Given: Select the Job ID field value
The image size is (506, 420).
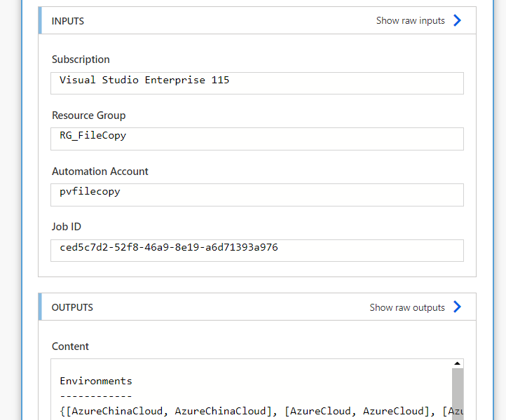Looking at the screenshot, I should [257, 251].
